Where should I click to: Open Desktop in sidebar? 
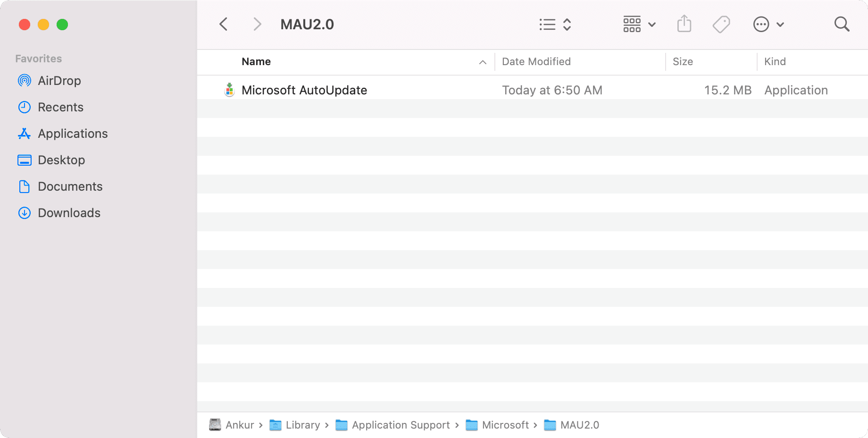point(61,160)
